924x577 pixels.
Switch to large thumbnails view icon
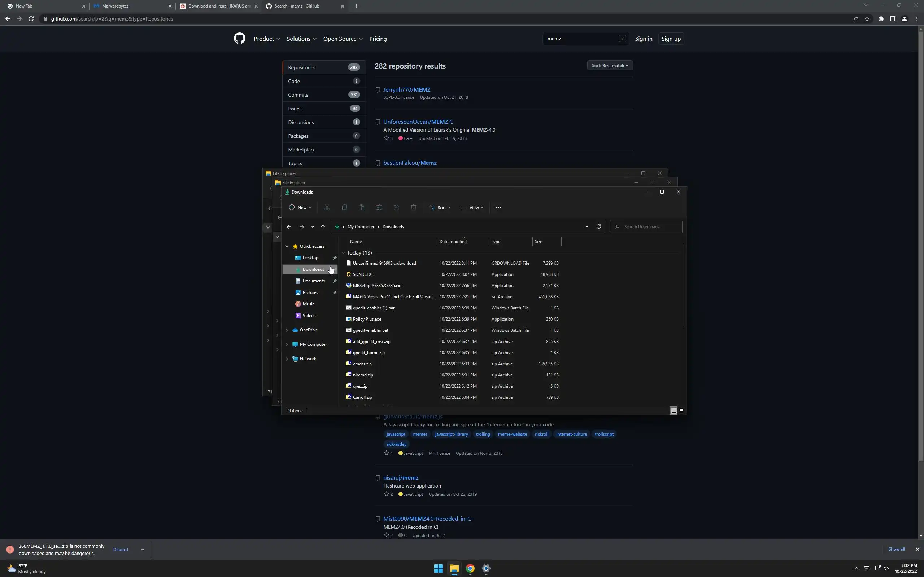pyautogui.click(x=681, y=411)
